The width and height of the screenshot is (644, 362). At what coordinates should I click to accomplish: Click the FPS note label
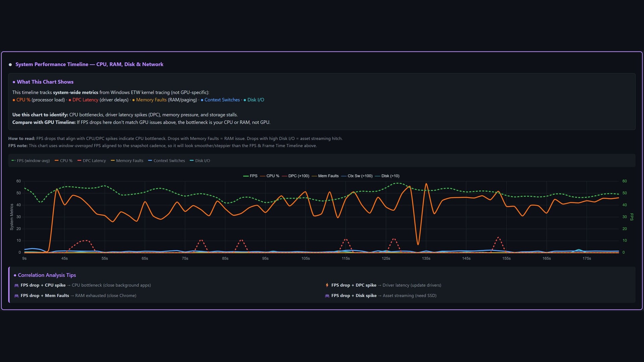pyautogui.click(x=18, y=146)
